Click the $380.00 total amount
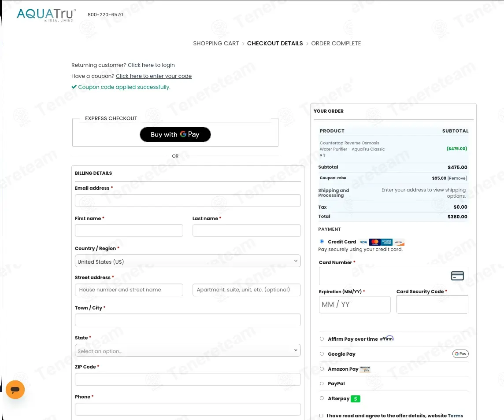The width and height of the screenshot is (504, 420). click(457, 217)
